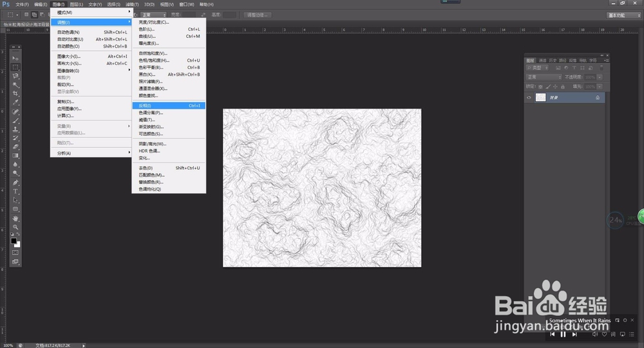The height and width of the screenshot is (348, 644).
Task: Select the Dodge tool
Action: 15,173
